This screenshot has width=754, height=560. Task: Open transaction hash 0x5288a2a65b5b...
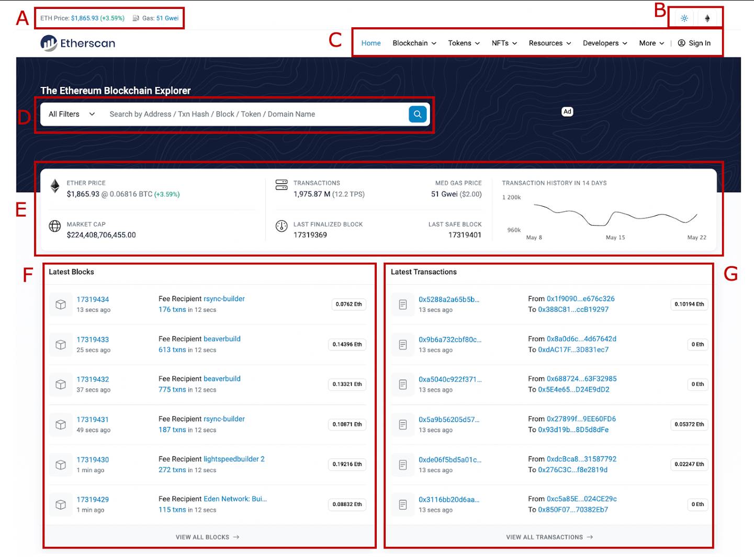(449, 299)
